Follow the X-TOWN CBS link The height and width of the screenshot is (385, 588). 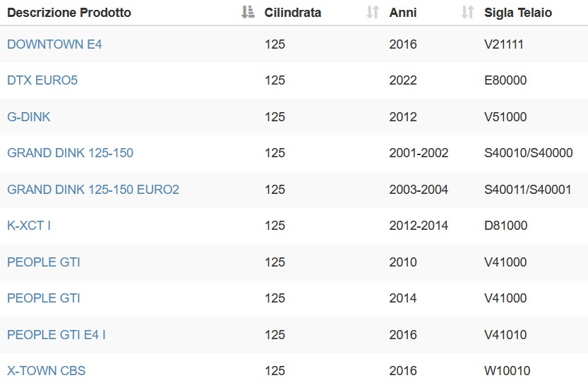pos(47,371)
